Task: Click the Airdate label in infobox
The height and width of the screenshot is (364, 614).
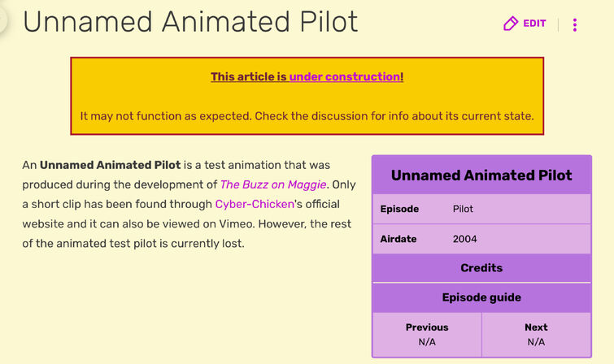Action: pos(398,239)
